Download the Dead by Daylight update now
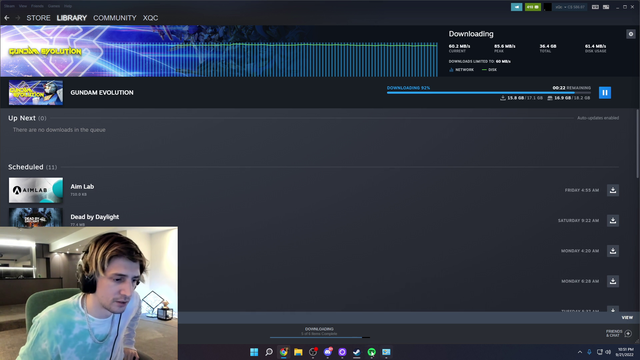 tap(613, 220)
